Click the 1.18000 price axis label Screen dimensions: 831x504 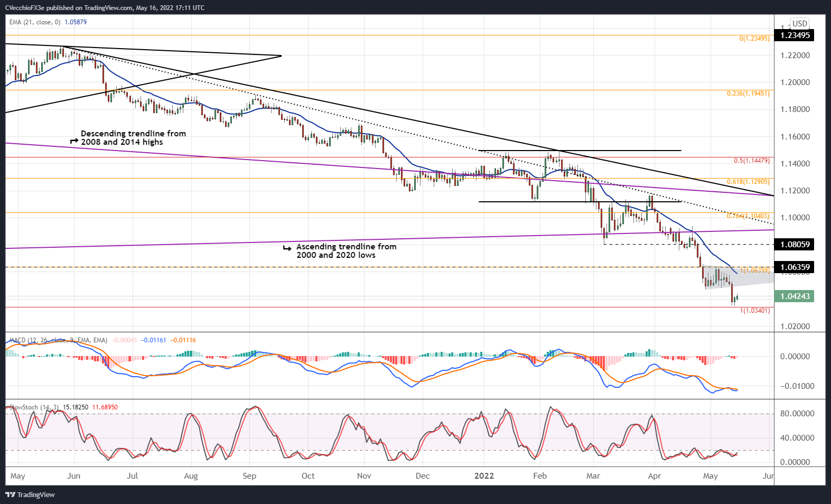(795, 109)
